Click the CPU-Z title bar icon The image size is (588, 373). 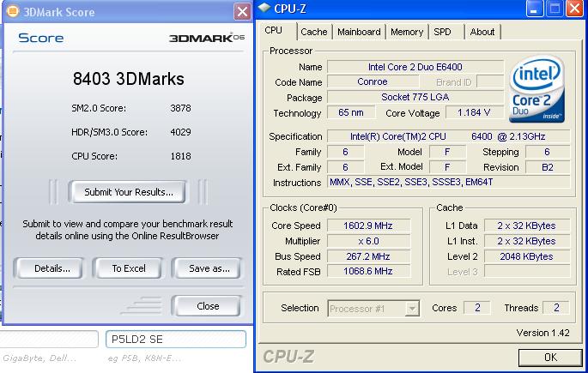point(264,8)
